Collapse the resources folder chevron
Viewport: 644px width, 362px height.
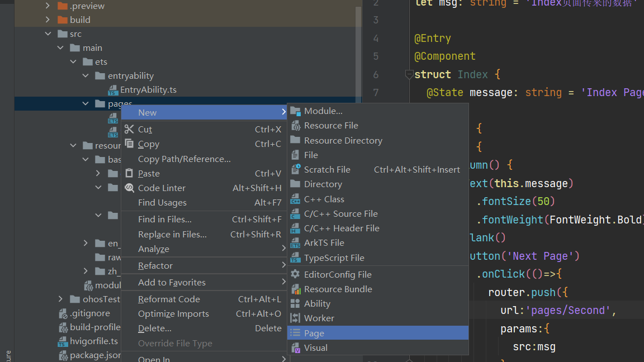73,145
